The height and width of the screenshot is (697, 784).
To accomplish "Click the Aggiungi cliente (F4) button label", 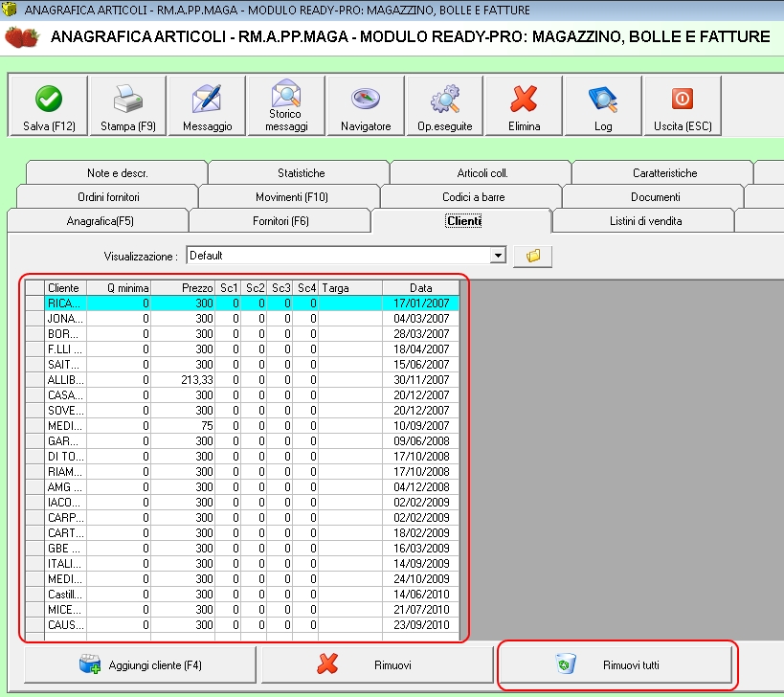I will (x=155, y=665).
